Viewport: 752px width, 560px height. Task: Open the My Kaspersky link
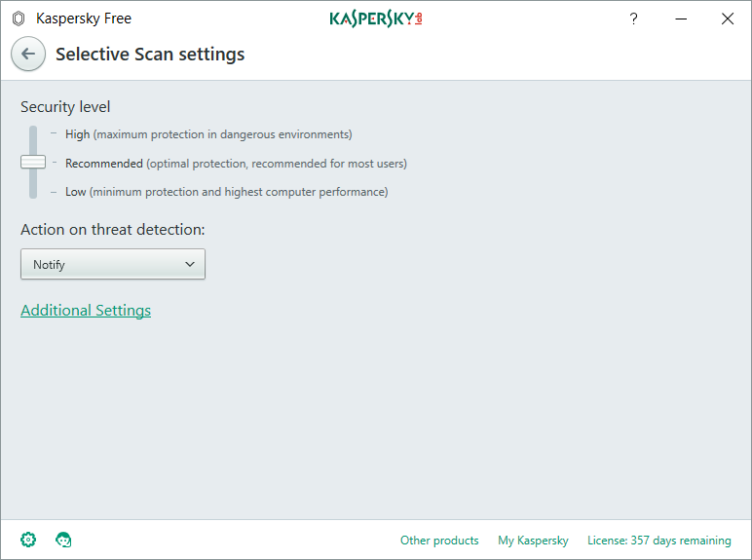pyautogui.click(x=533, y=541)
